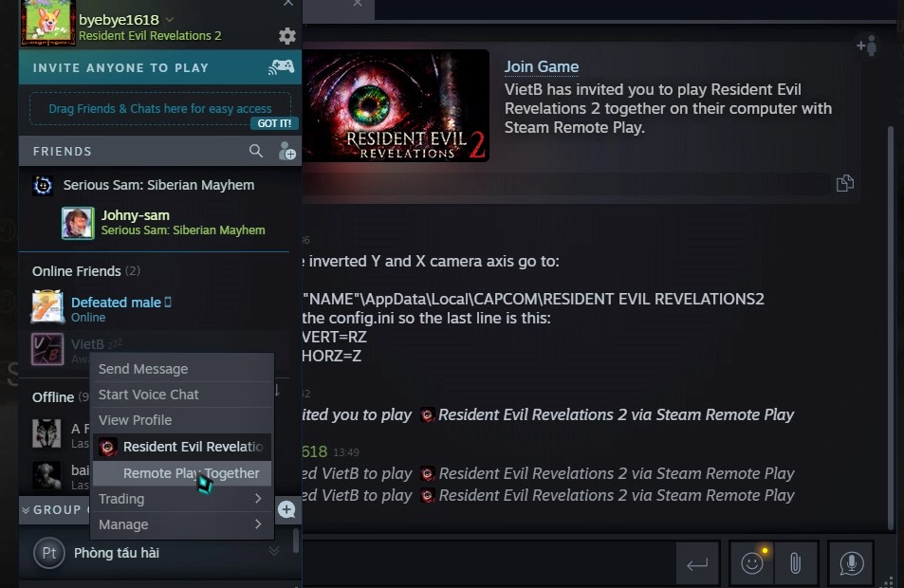The height and width of the screenshot is (588, 904).
Task: Open the emoticon picker
Action: tap(752, 562)
